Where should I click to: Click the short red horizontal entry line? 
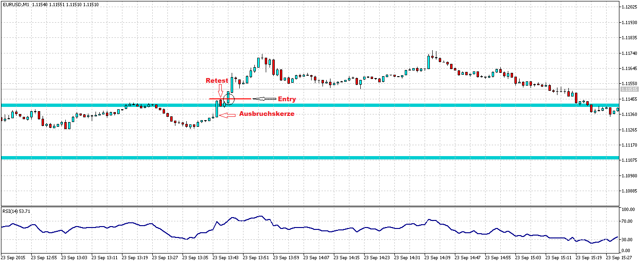(x=241, y=99)
